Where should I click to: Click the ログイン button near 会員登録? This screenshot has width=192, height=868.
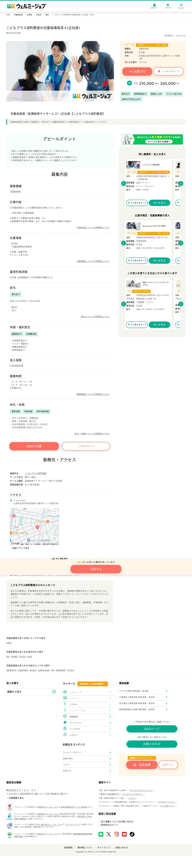click(168, 765)
